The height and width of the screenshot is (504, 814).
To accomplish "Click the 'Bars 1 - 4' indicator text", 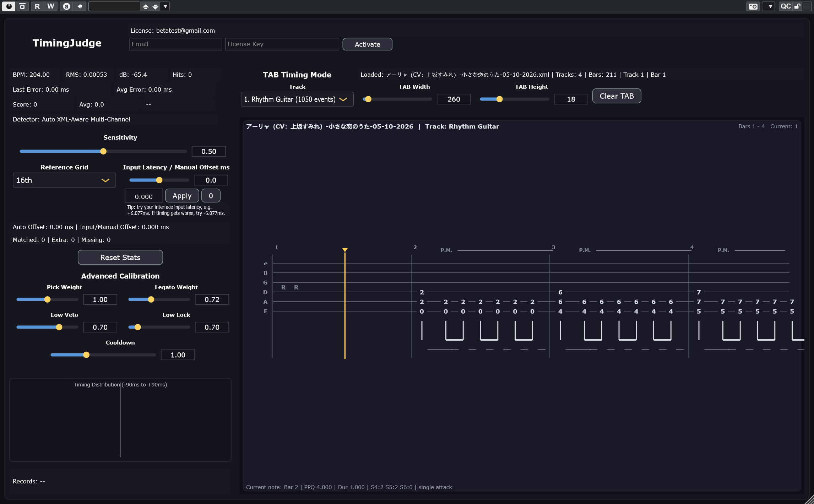I will 751,126.
